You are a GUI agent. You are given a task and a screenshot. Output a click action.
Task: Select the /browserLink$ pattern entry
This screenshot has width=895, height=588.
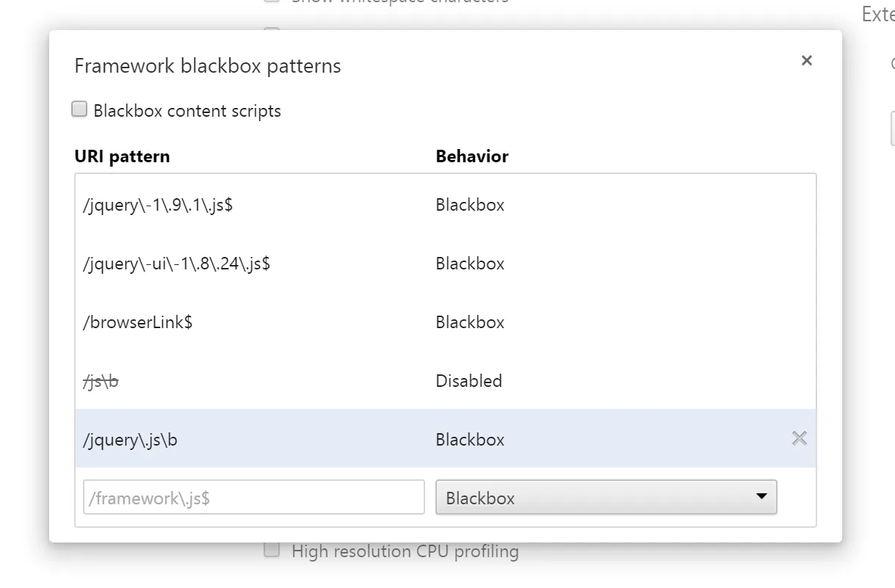[x=138, y=322]
